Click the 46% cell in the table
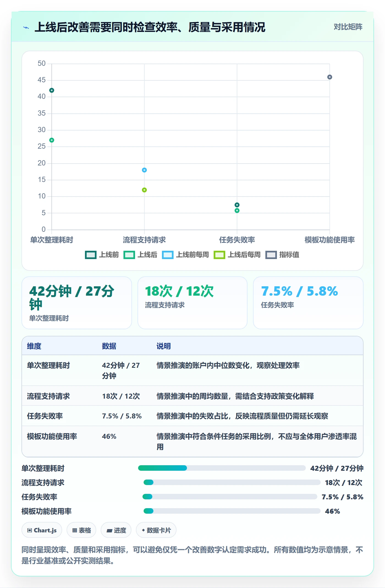The image size is (385, 588). 109,436
